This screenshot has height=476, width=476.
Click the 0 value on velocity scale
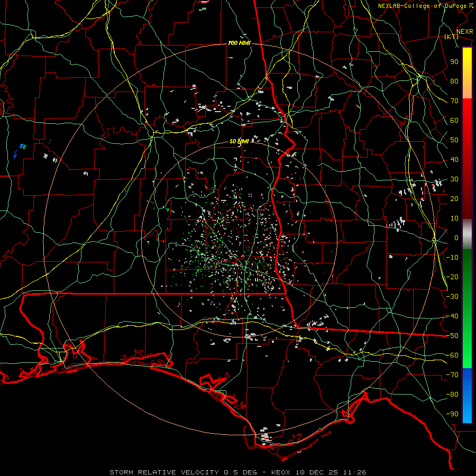[456, 237]
